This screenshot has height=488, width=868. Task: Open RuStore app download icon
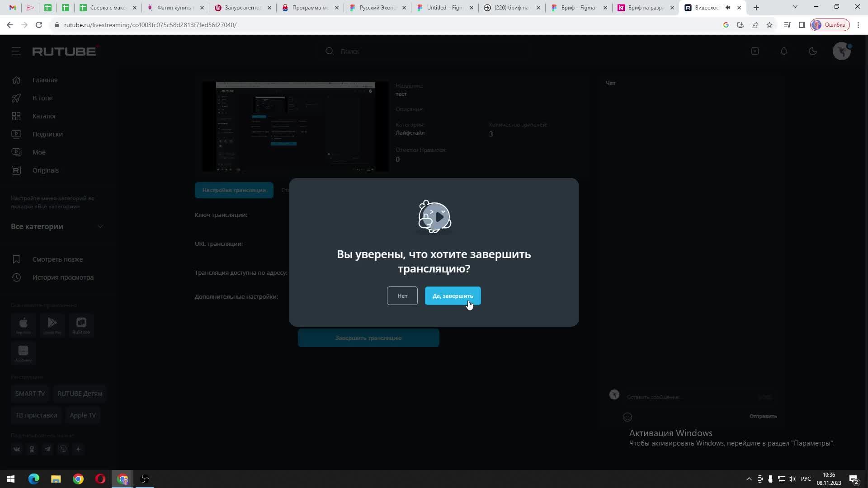(x=81, y=325)
